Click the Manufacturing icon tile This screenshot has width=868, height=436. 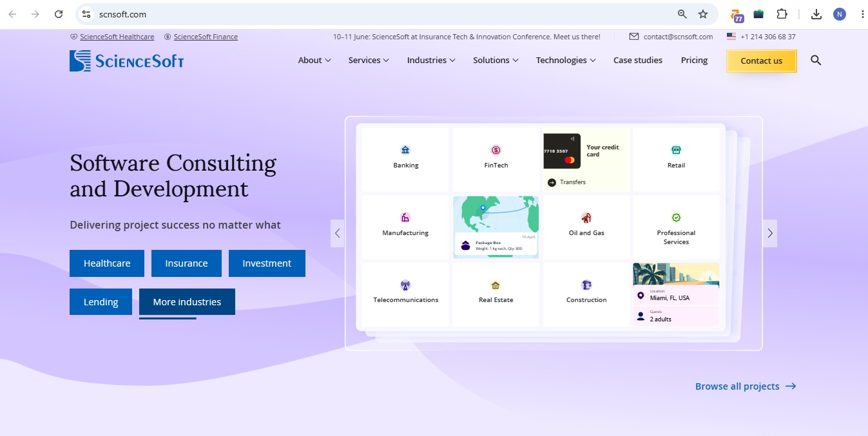coord(405,227)
